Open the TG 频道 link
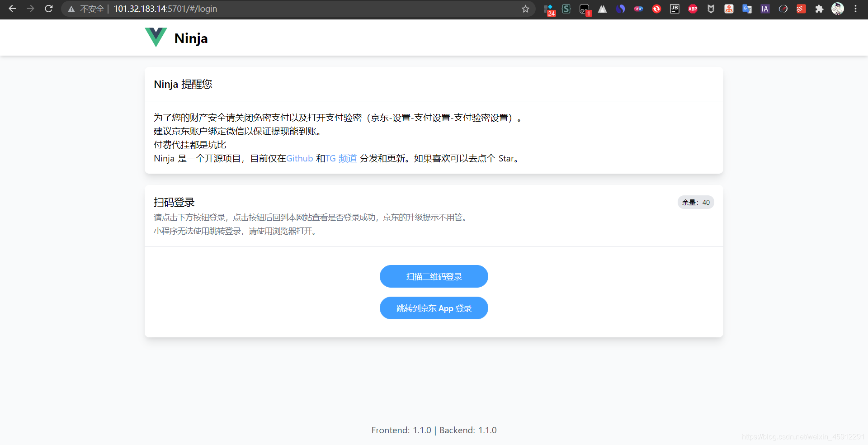The image size is (868, 445). 340,158
